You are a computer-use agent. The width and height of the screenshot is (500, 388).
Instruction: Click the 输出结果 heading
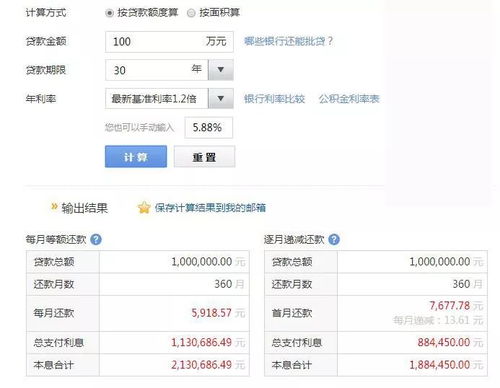pos(85,208)
